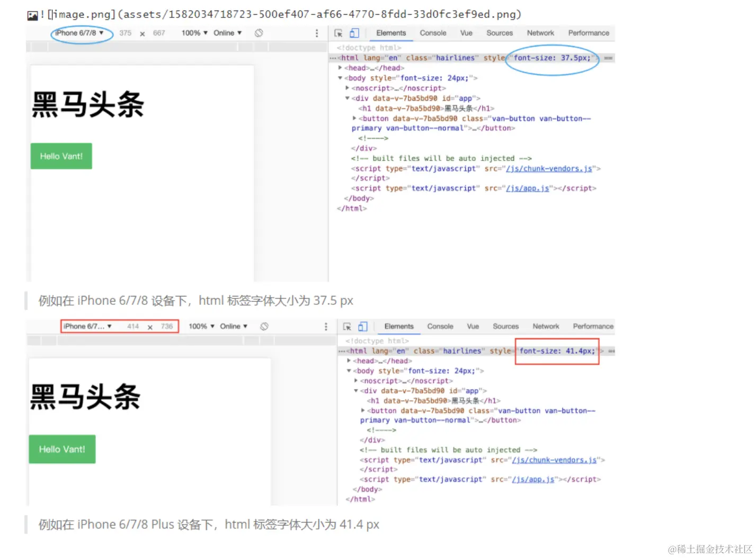Click the rotate icon in the 375-wide device toolbar
The width and height of the screenshot is (756, 558).
click(x=259, y=33)
